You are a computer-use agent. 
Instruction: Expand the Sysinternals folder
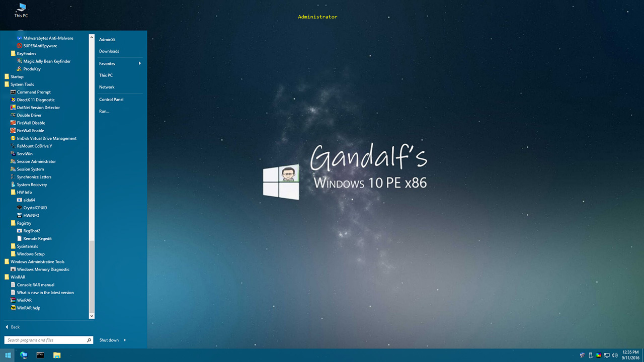click(24, 246)
